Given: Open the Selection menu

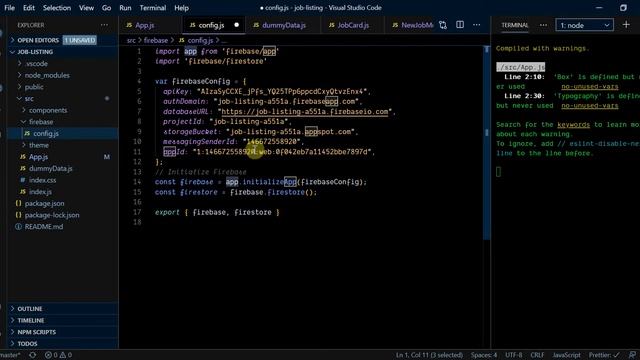Looking at the screenshot, I should (x=57, y=8).
